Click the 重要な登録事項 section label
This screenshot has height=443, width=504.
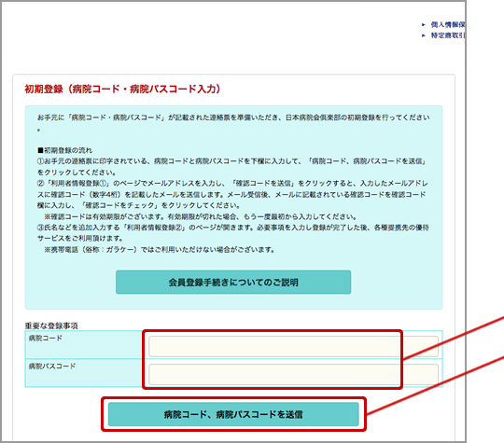(51, 325)
